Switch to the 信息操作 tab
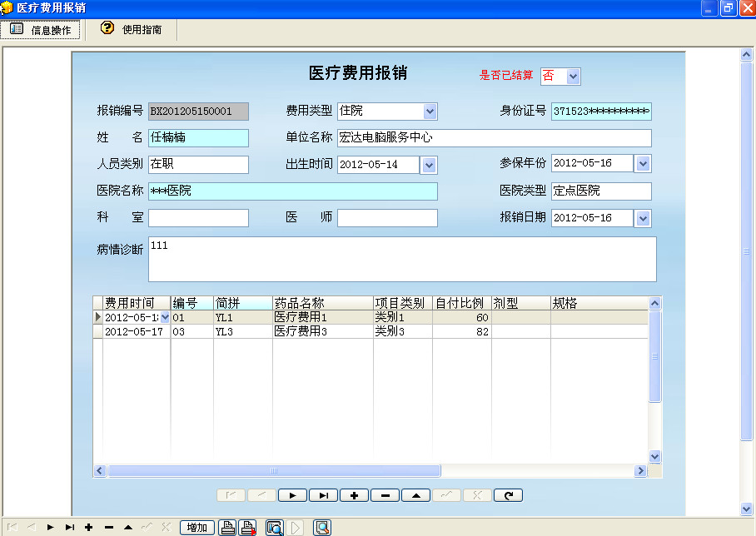 click(41, 29)
